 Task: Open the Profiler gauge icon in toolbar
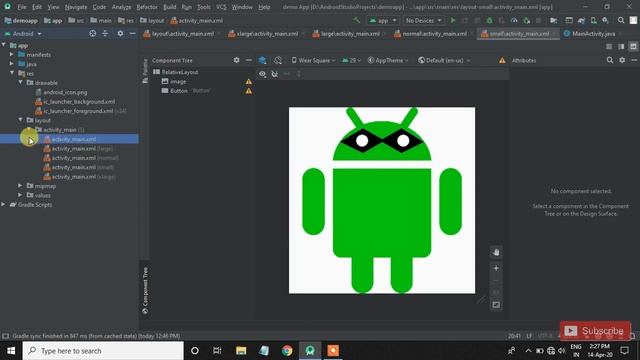click(514, 20)
